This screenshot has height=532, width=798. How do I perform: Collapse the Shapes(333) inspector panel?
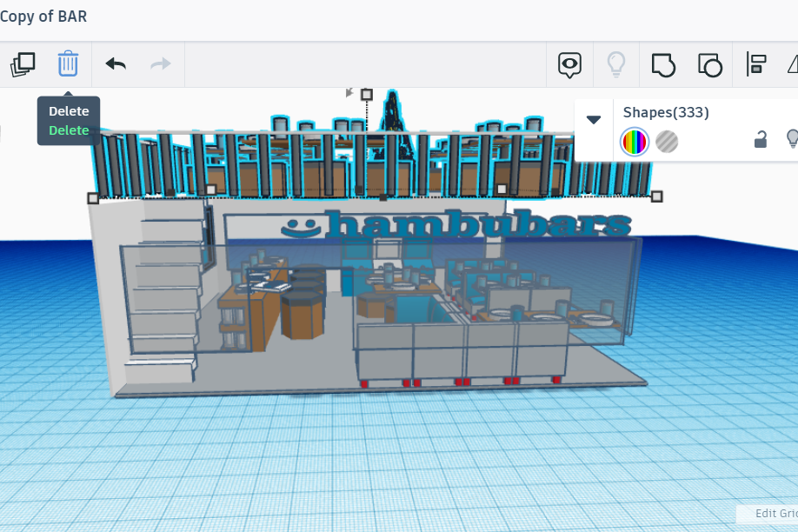pos(594,120)
